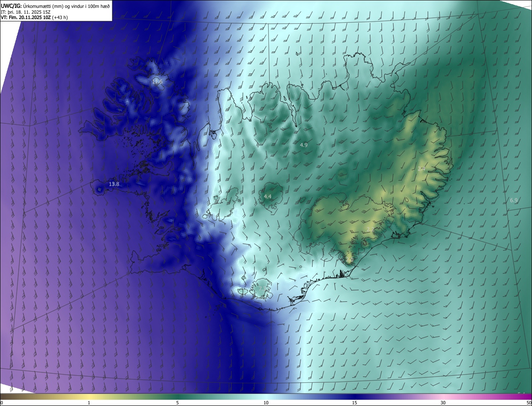
Task: Click the 7.3 value label on the southern glacier
Action: [x=263, y=288]
